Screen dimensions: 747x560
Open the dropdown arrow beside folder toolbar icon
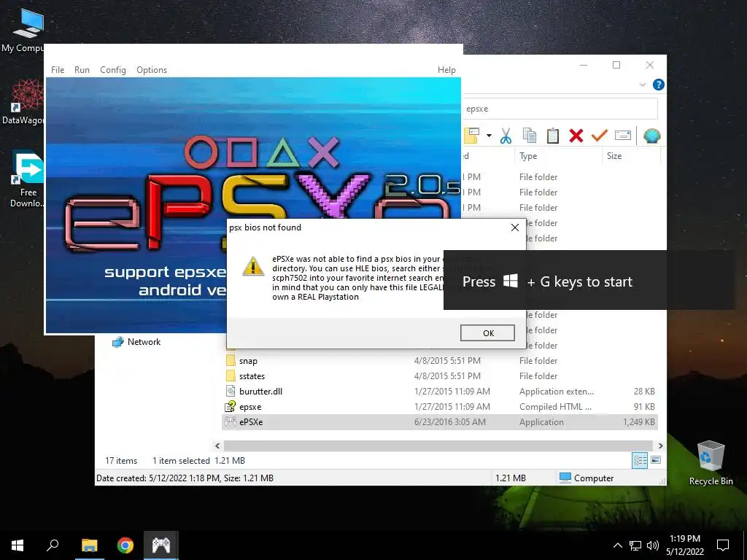(x=489, y=136)
